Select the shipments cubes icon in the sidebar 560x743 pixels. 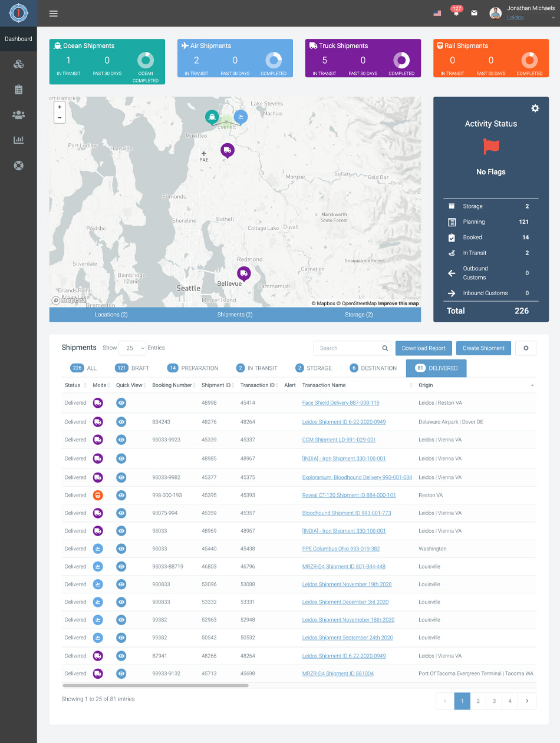click(x=18, y=64)
